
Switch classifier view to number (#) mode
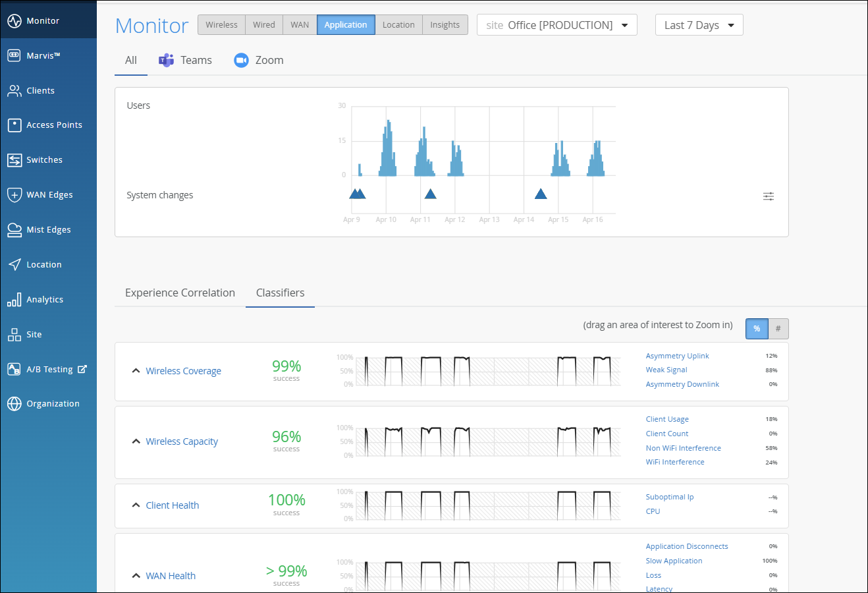(x=778, y=329)
